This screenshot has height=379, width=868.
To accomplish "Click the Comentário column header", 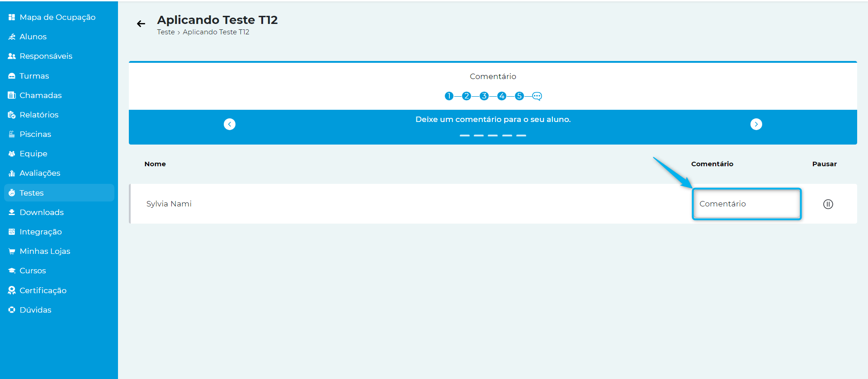I will click(712, 164).
